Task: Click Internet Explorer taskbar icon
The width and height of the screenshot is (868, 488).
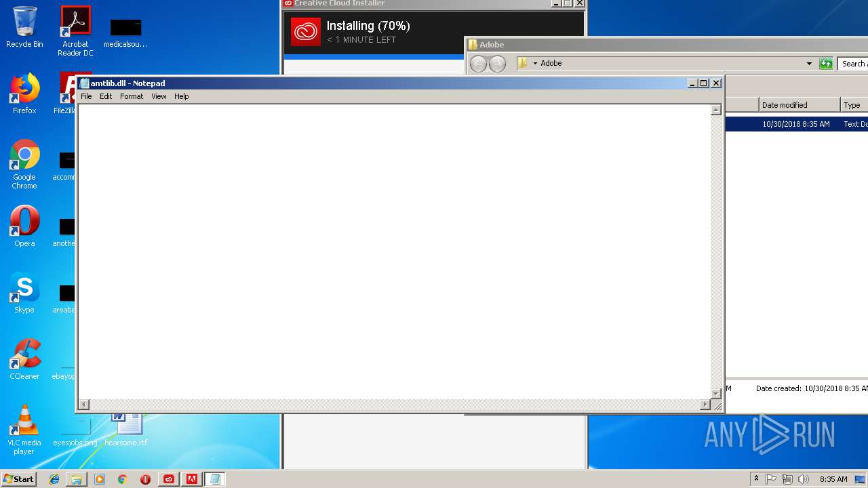Action: click(x=54, y=479)
